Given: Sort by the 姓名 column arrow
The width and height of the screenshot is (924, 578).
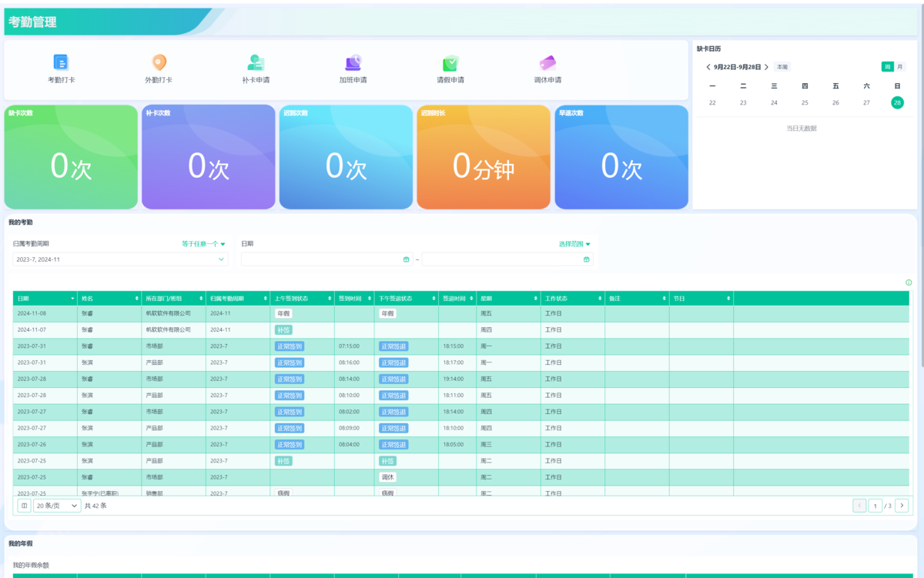Looking at the screenshot, I should point(137,298).
